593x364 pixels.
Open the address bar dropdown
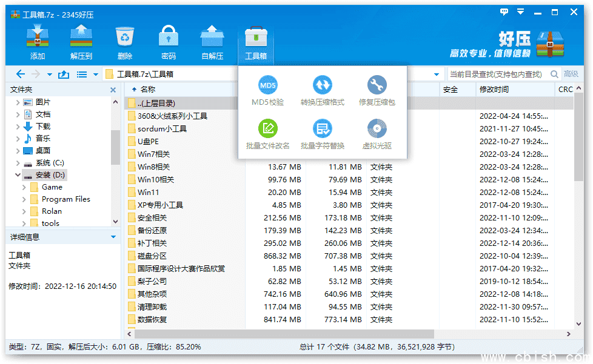tap(437, 73)
